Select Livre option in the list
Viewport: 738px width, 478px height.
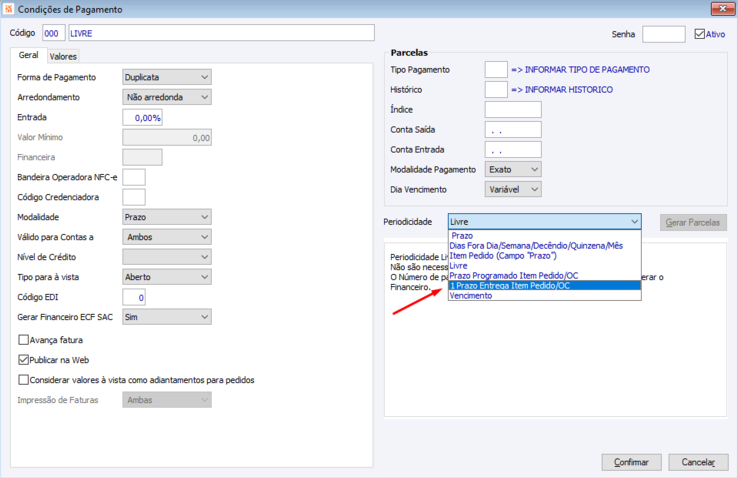tap(545, 266)
